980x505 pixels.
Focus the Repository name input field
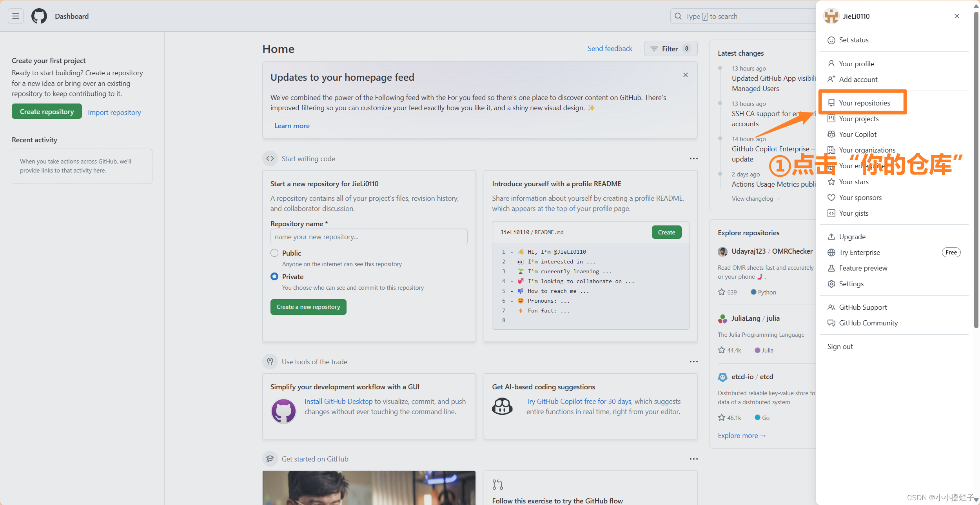(x=368, y=236)
